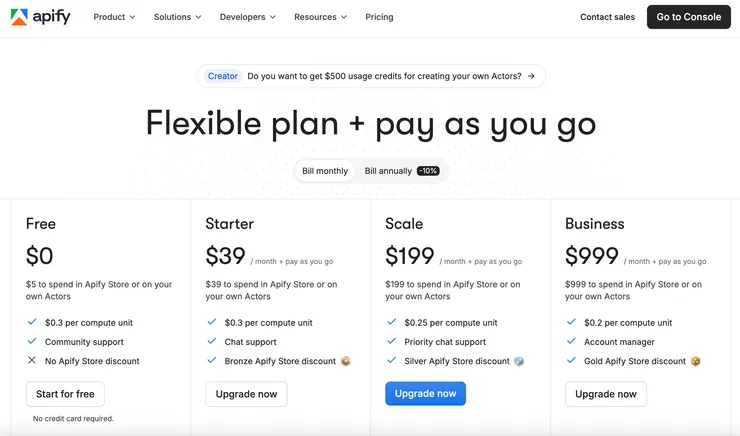
Task: Click the checkmark beside Priority chat support
Action: pyautogui.click(x=392, y=342)
